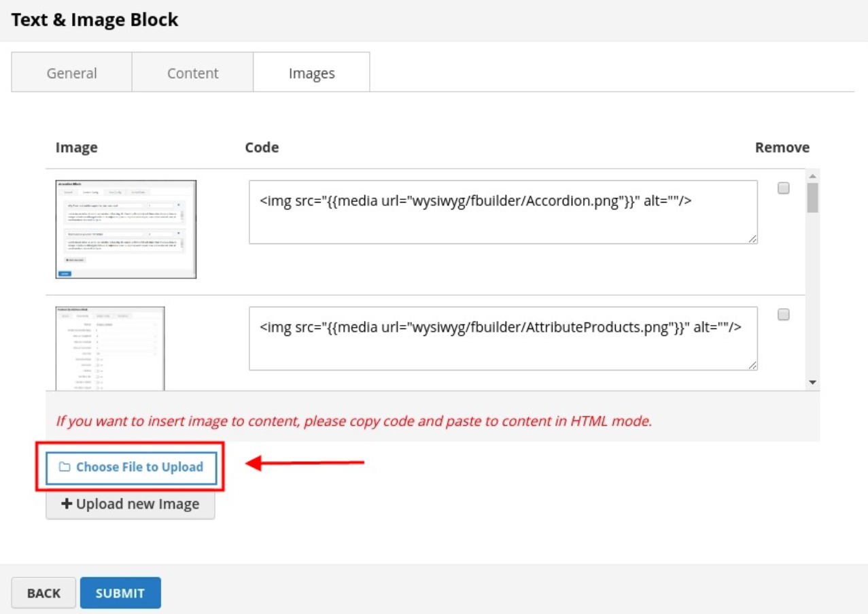Click resize handle of AttributeProducts code box
868x614 pixels.
tap(752, 365)
